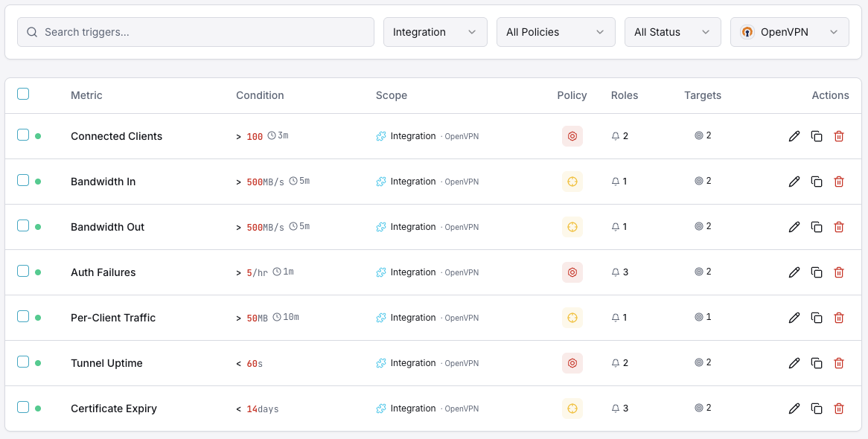Duplicate the Bandwidth In trigger
Viewport: 868px width, 439px height.
pyautogui.click(x=817, y=182)
